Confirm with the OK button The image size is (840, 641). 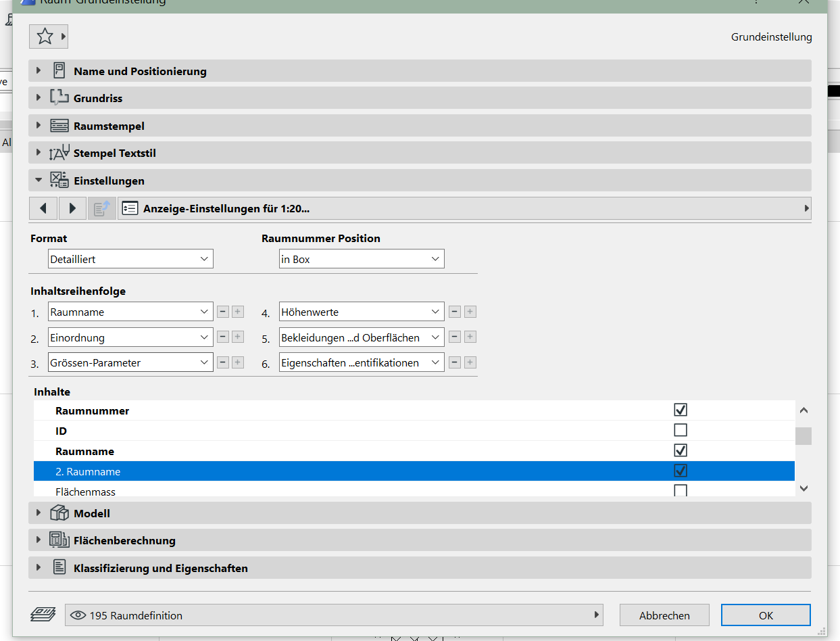pyautogui.click(x=766, y=615)
